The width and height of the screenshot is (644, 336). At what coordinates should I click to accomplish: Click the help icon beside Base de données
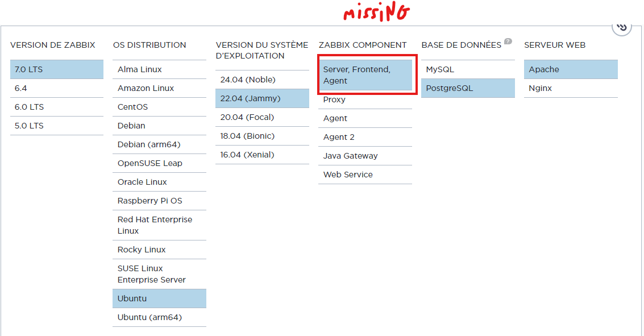[508, 42]
